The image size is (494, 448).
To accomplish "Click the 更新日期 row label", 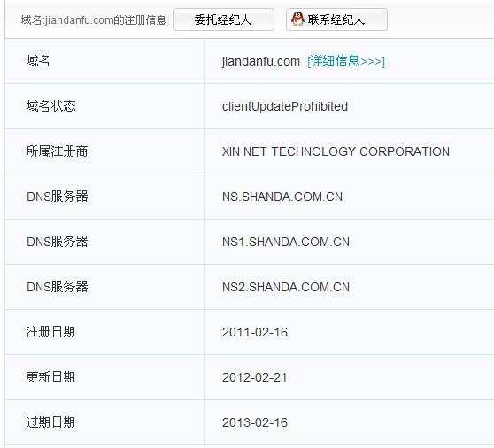I will click(x=50, y=377).
